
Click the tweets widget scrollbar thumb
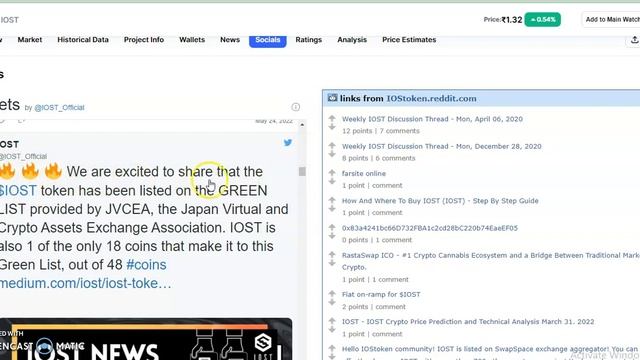point(302,171)
